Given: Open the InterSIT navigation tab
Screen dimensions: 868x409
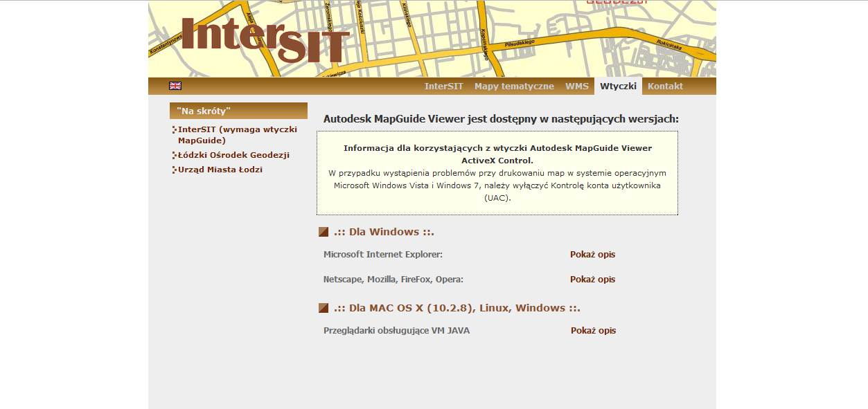Looking at the screenshot, I should [444, 87].
